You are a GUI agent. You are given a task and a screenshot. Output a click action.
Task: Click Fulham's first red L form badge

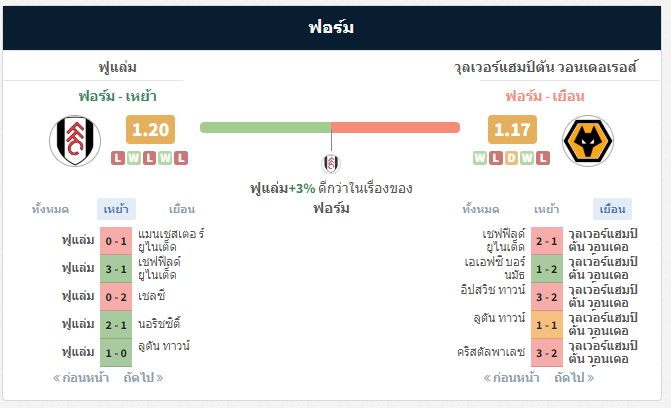(118, 158)
